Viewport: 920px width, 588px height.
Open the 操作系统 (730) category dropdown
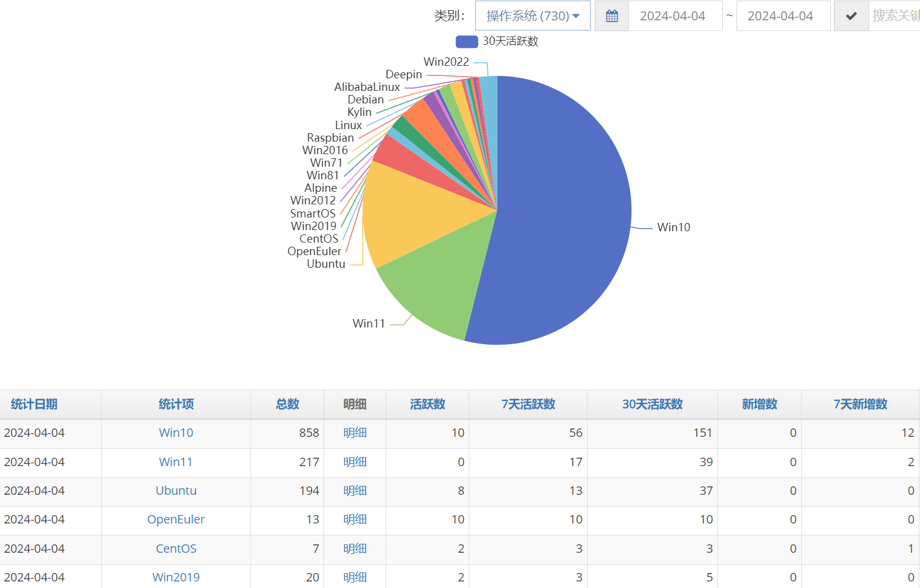[x=533, y=16]
